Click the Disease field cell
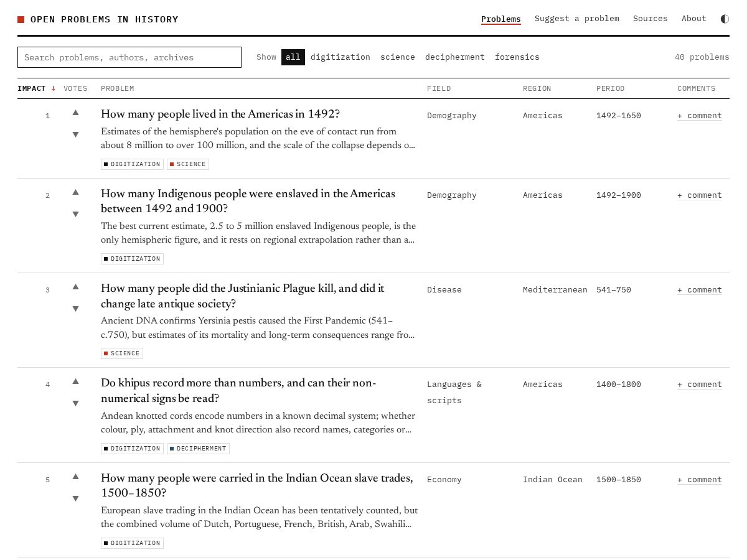This screenshot has width=747, height=560. pyautogui.click(x=444, y=290)
